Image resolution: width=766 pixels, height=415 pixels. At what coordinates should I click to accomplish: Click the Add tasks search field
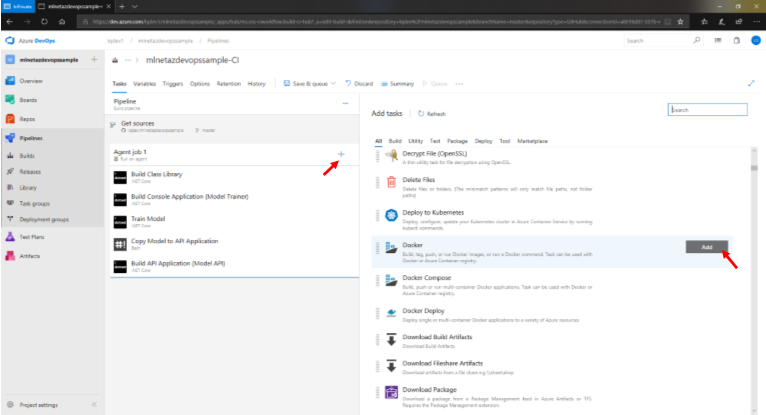click(x=707, y=110)
